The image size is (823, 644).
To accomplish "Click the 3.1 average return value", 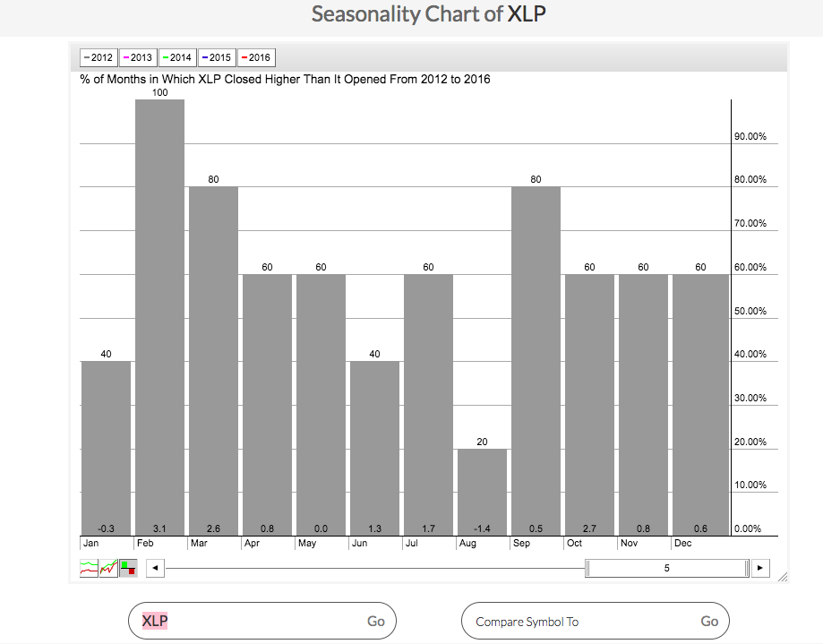I will coord(159,528).
